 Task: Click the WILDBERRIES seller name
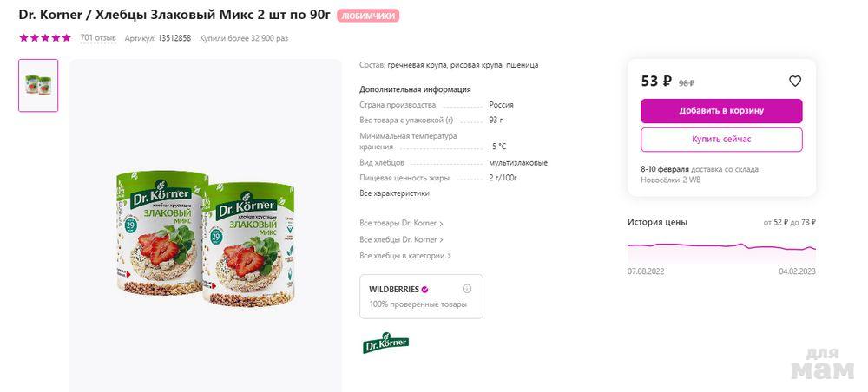coord(394,290)
